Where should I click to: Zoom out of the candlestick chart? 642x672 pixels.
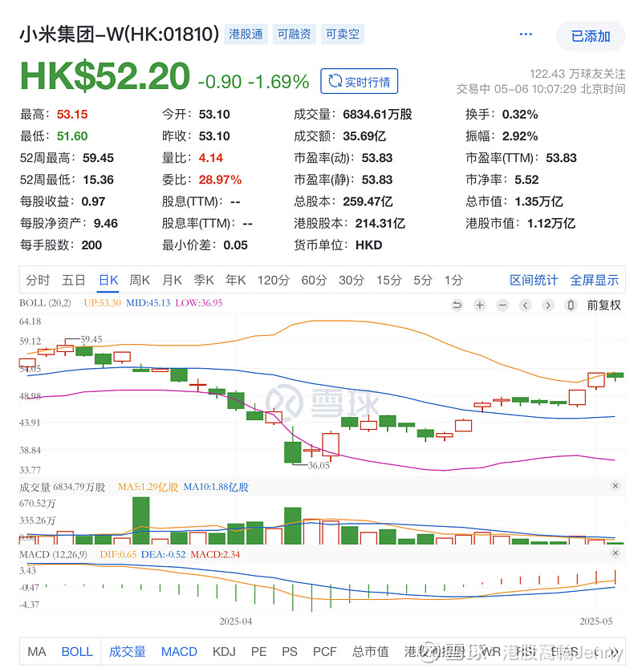pos(502,306)
